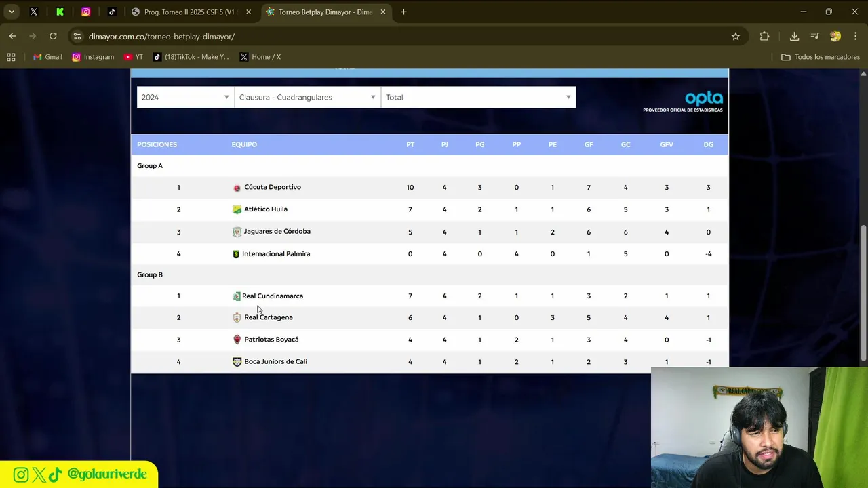Image resolution: width=868 pixels, height=488 pixels.
Task: Click the Group A label
Action: click(x=150, y=166)
